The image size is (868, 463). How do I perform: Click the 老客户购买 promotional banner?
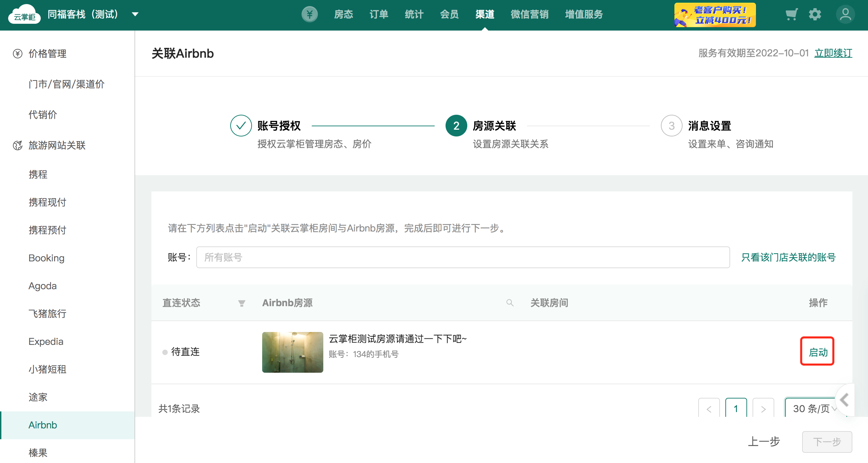pos(715,15)
